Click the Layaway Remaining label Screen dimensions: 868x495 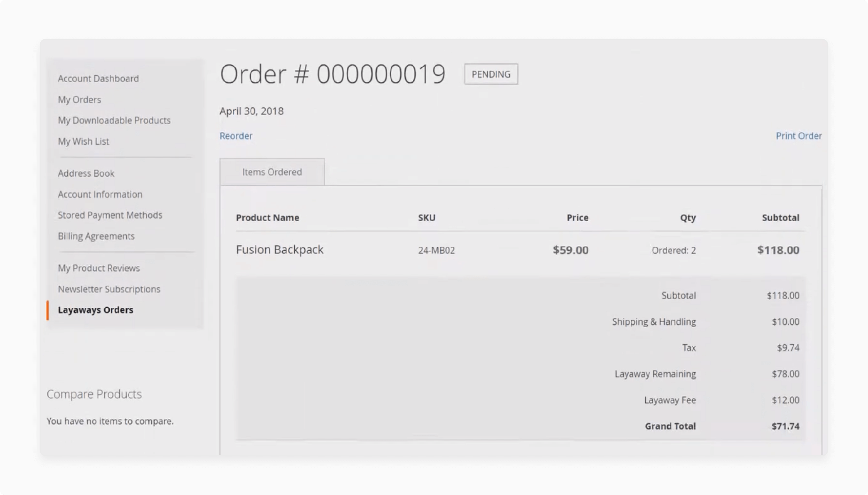click(655, 374)
